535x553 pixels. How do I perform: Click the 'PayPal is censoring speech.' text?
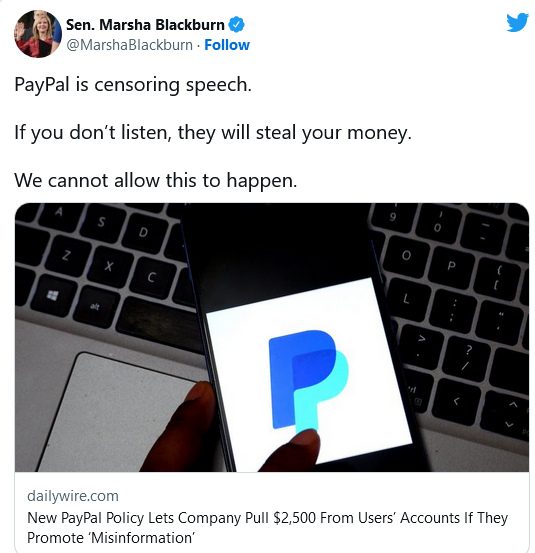133,85
